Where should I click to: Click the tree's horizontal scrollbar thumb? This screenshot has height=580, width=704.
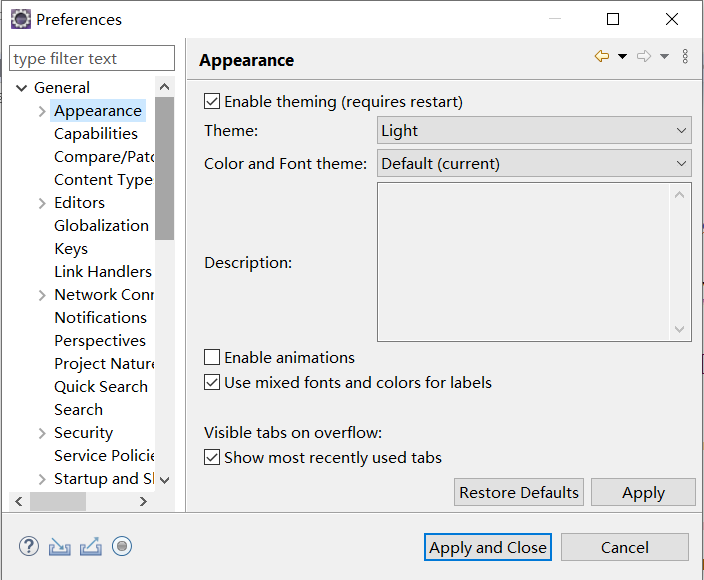pos(58,501)
